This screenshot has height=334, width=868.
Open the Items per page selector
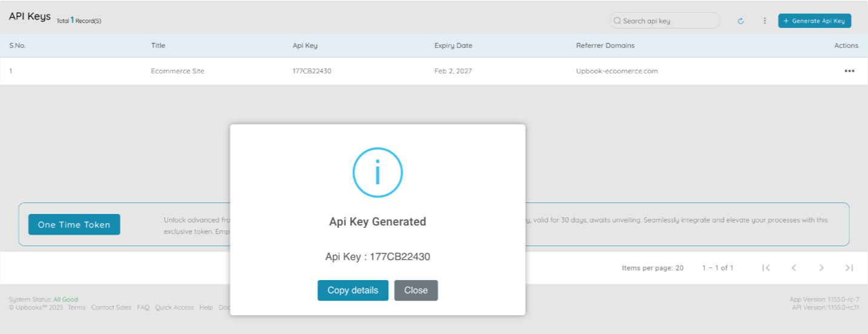(652, 268)
